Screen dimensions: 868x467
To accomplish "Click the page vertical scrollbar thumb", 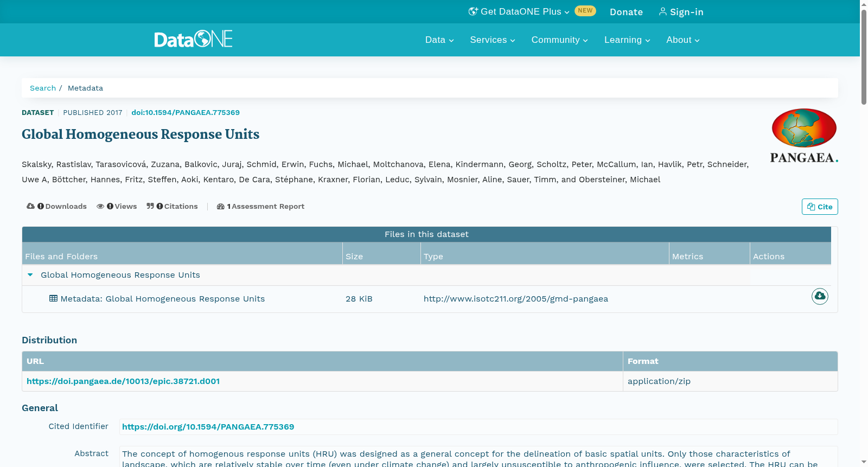I will point(864,57).
